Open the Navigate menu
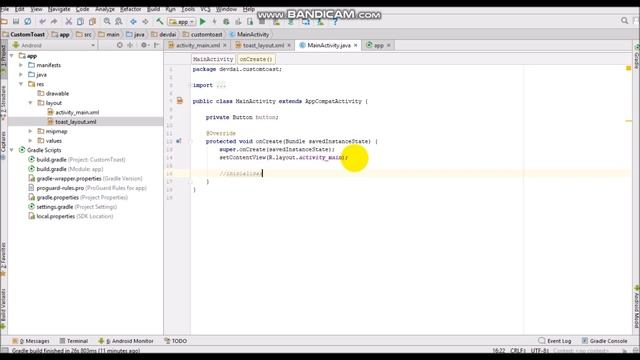This screenshot has width=640, height=360. pos(59,9)
